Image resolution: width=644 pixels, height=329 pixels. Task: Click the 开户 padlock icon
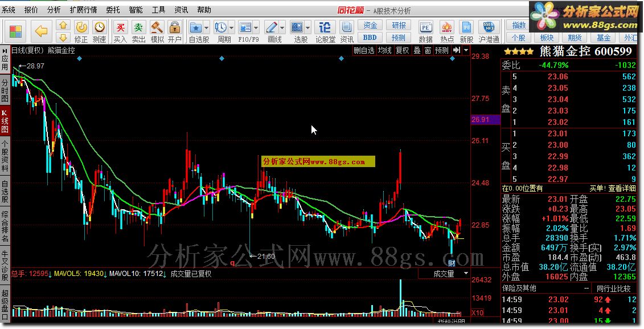tap(175, 27)
